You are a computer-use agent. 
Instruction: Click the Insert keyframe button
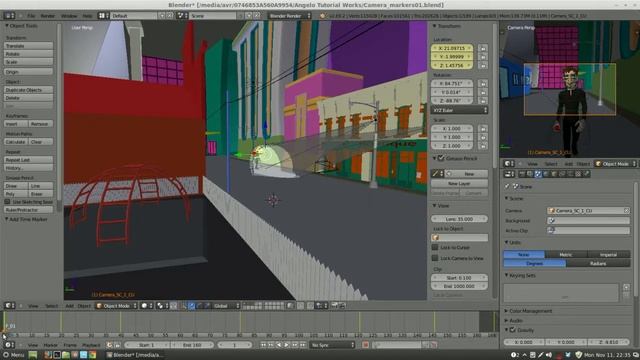(x=16, y=124)
